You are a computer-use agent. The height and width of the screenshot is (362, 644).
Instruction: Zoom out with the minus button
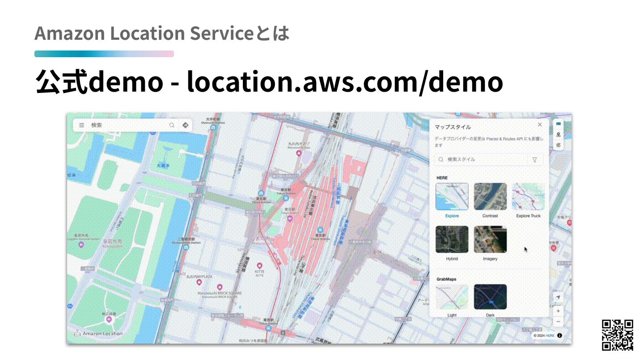pos(558,322)
